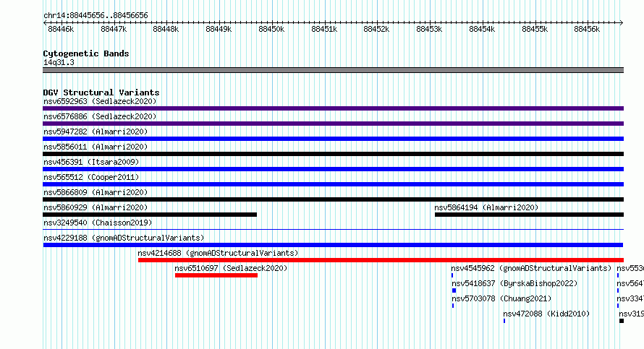Click the blue bar under nsv565512
Image resolution: width=644 pixels, height=349 pixels.
pos(333,184)
